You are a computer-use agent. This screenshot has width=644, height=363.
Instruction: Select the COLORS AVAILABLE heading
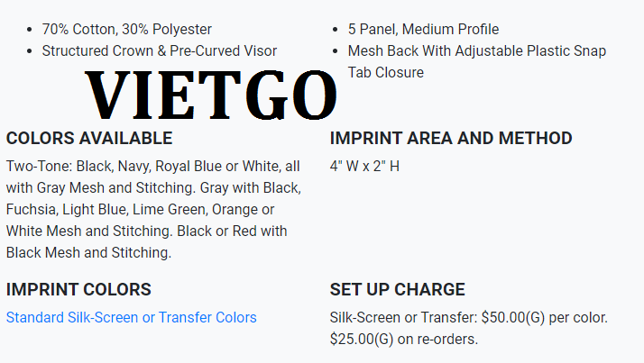89,138
